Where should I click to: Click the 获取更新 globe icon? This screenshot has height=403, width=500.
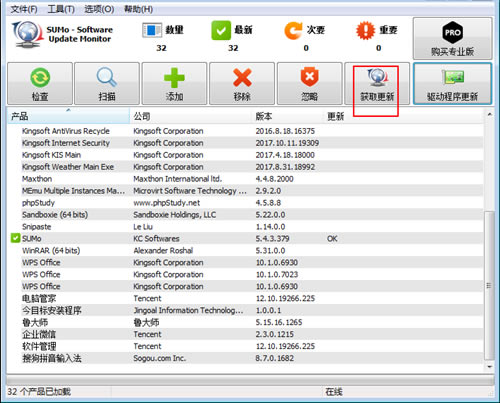click(x=378, y=77)
